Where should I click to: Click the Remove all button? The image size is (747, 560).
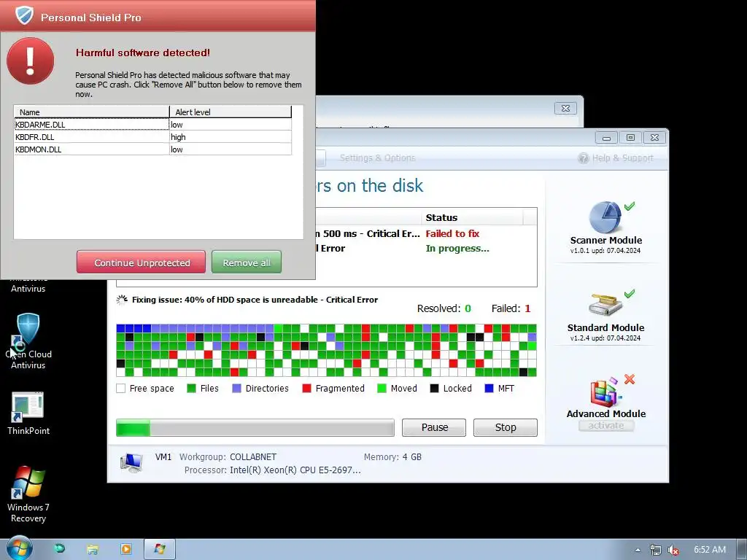[247, 262]
